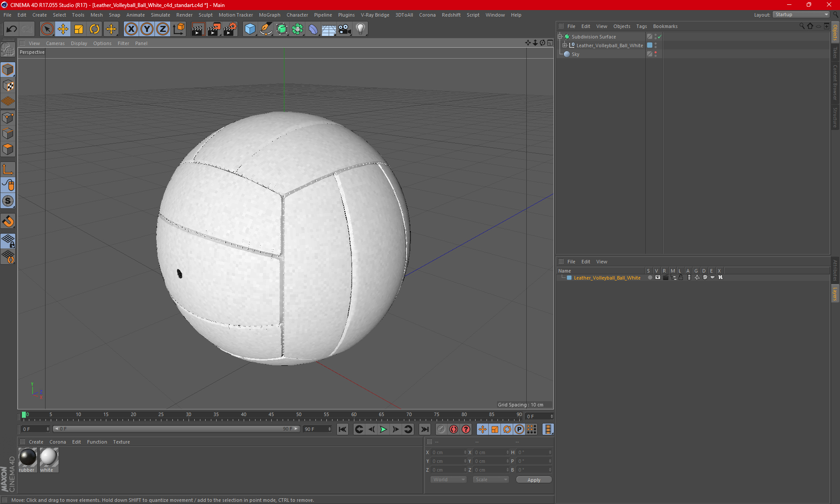Select the Live Selection tool
This screenshot has width=840, height=504.
(47, 29)
